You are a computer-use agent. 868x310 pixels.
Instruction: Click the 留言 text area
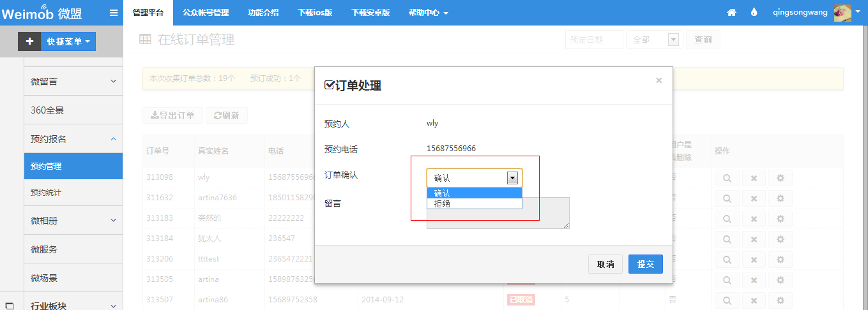pos(498,218)
